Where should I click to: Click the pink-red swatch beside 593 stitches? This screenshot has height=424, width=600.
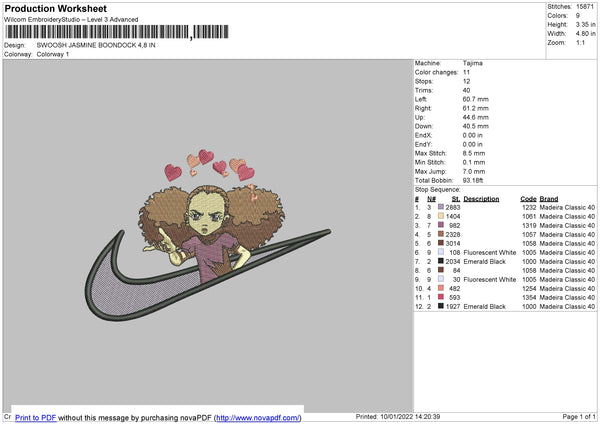pos(441,297)
